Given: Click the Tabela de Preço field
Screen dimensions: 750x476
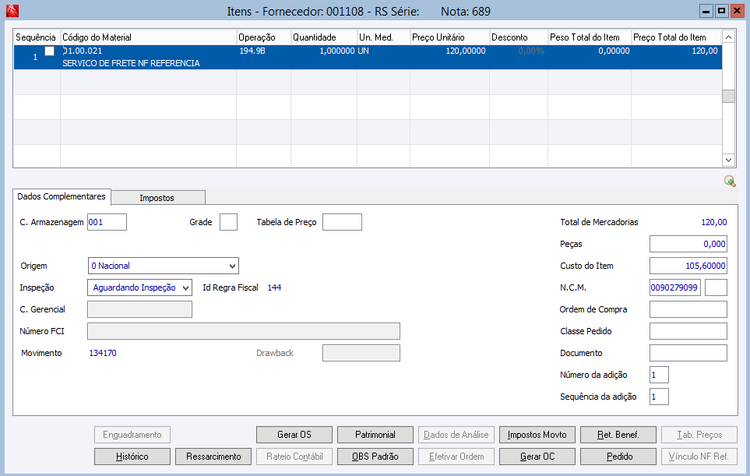Looking at the screenshot, I should point(342,222).
